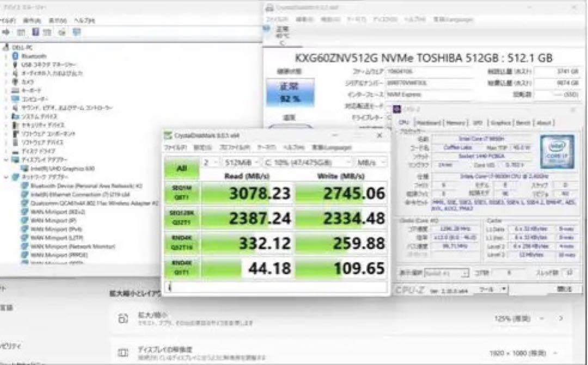Click the コンピューター monitor icon in device tree
Image resolution: width=588 pixels, height=365 pixels.
tap(15, 99)
